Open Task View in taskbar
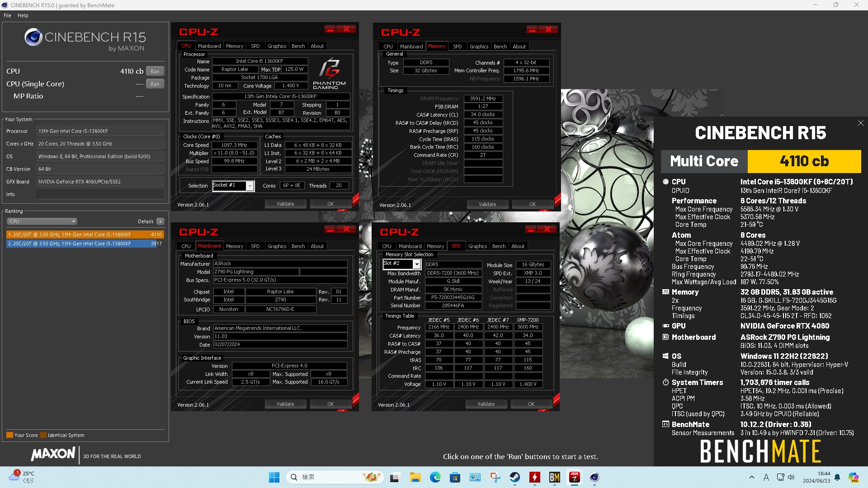The image size is (868, 488). 395,477
